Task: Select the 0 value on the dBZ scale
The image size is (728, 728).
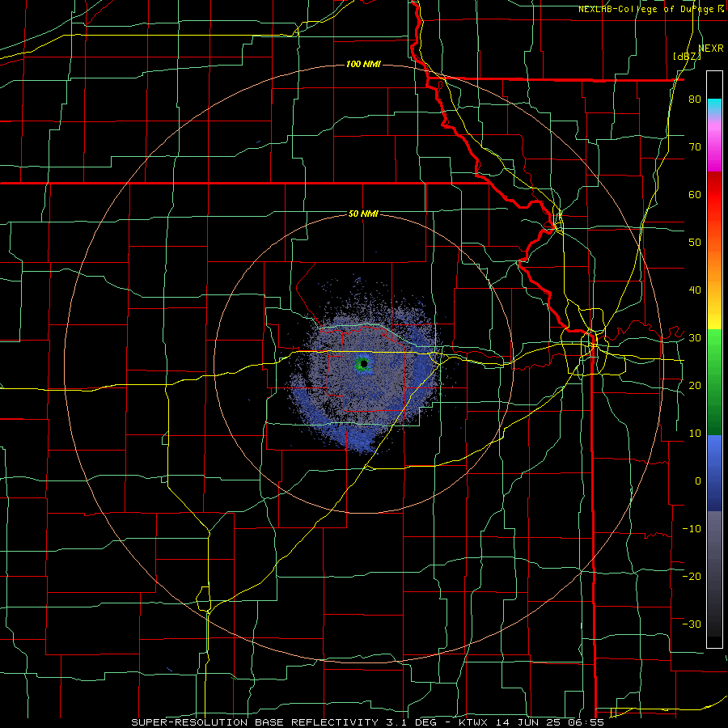Action: pyautogui.click(x=698, y=481)
